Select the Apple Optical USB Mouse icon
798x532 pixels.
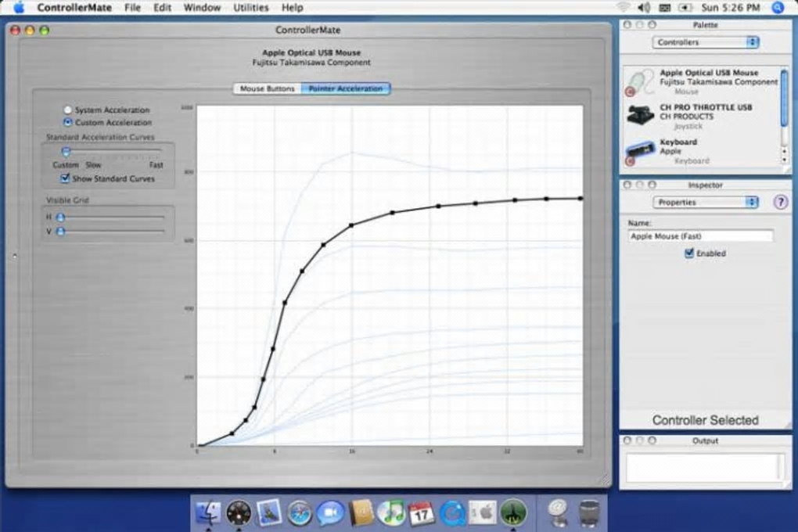(x=640, y=82)
